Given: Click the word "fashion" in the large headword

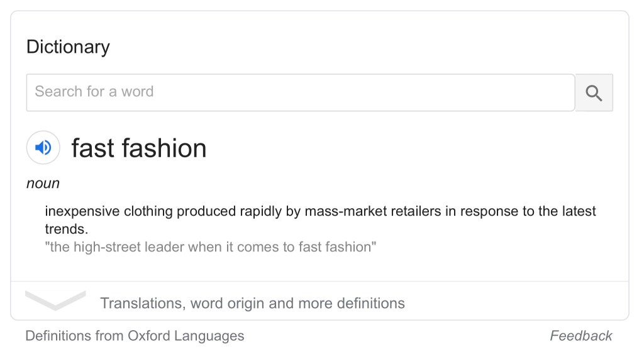Looking at the screenshot, I should (164, 148).
